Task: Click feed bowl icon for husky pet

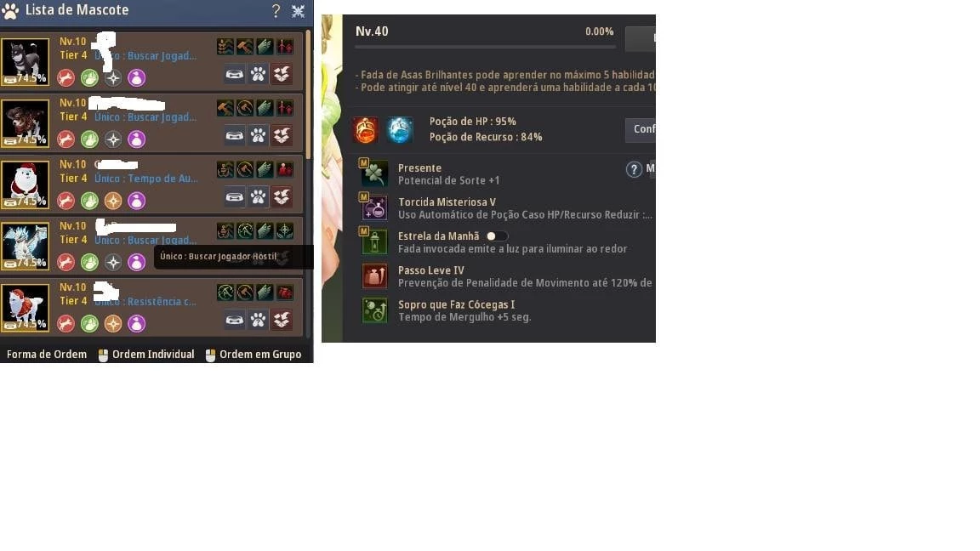Action: (x=235, y=74)
